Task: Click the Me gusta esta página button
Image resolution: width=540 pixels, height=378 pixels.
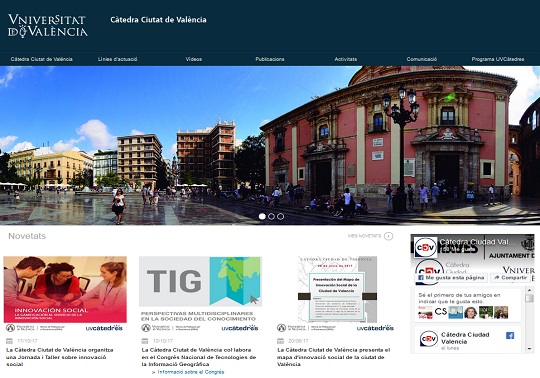Action: 451,277
